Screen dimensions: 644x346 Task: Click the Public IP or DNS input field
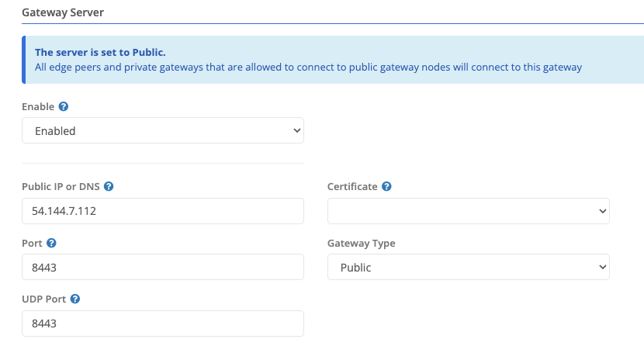(x=163, y=211)
